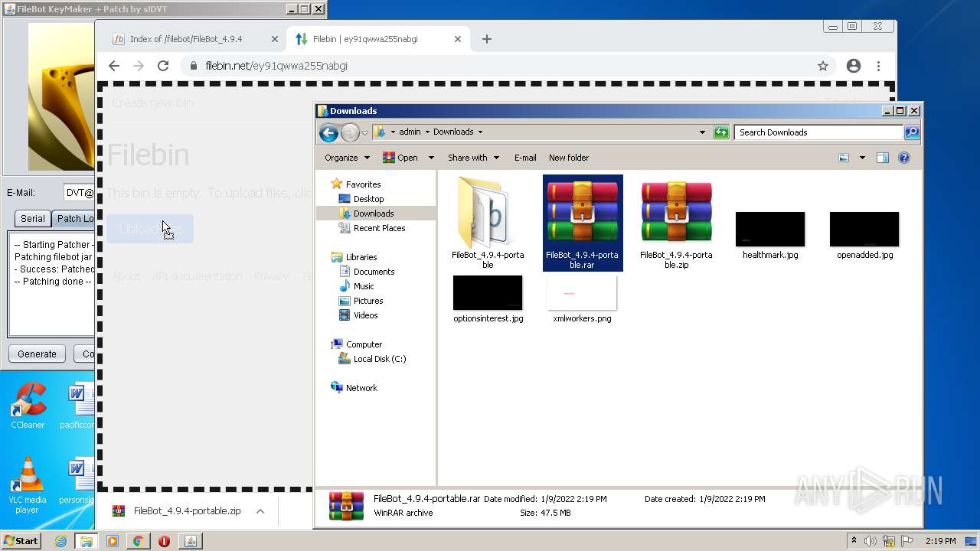Expand the address bar history dropdown
Screen dimensions: 980x551
coord(702,132)
